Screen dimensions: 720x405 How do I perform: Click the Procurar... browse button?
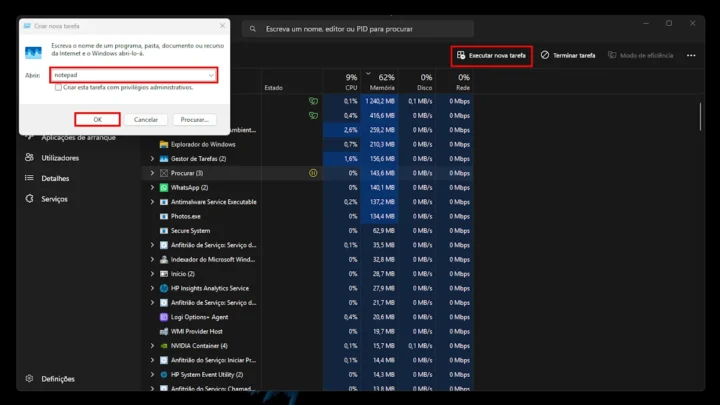coord(195,119)
